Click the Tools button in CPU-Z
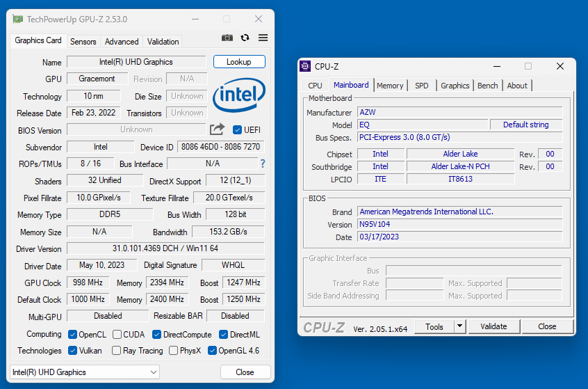 [434, 326]
